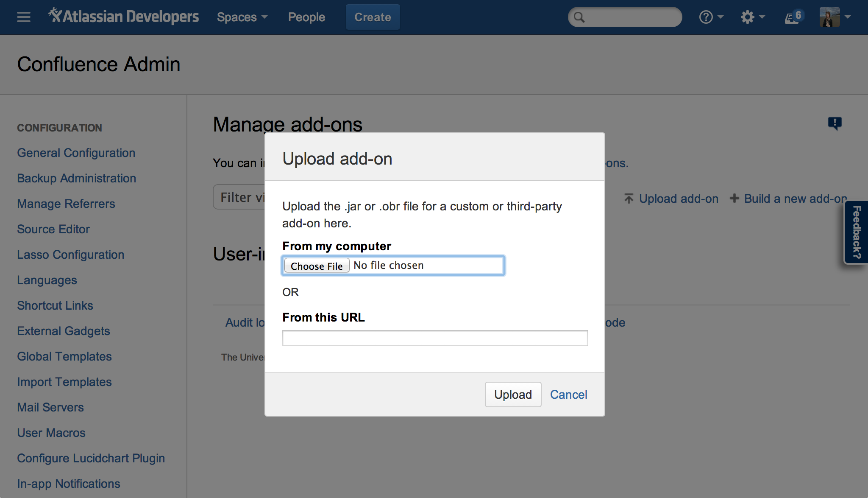Click the Create button in top nav
The image size is (868, 498).
(373, 17)
